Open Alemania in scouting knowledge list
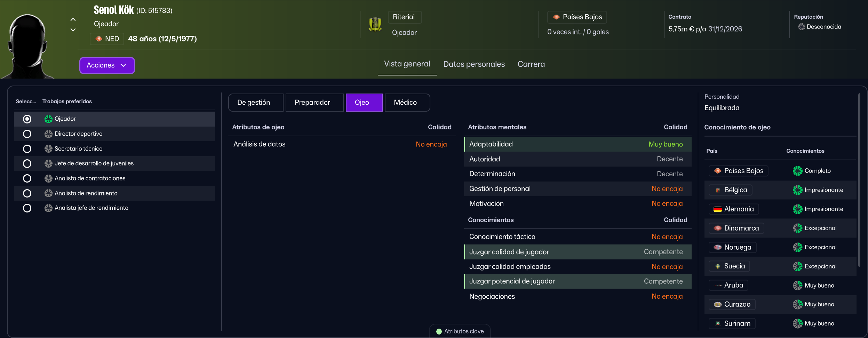 click(x=734, y=209)
